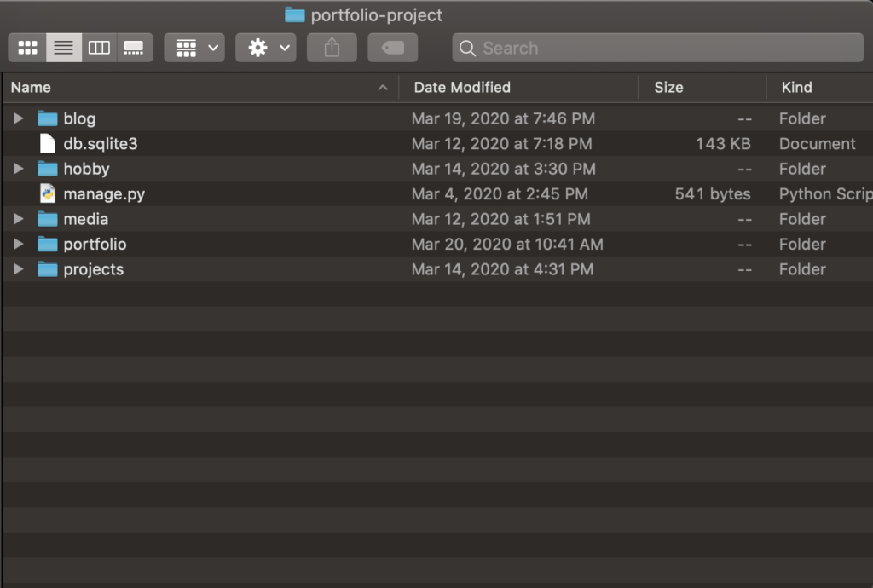Switch to icon view

click(x=27, y=48)
